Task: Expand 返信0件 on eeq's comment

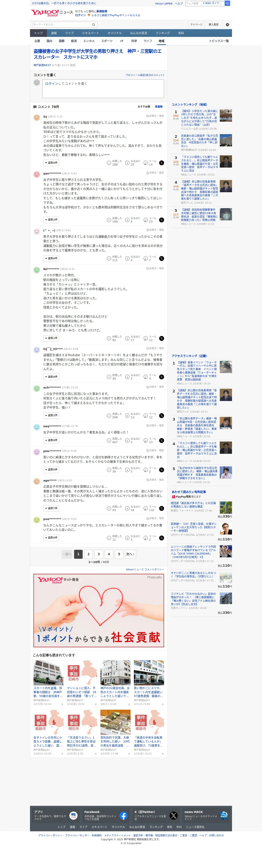Action: (51, 440)
